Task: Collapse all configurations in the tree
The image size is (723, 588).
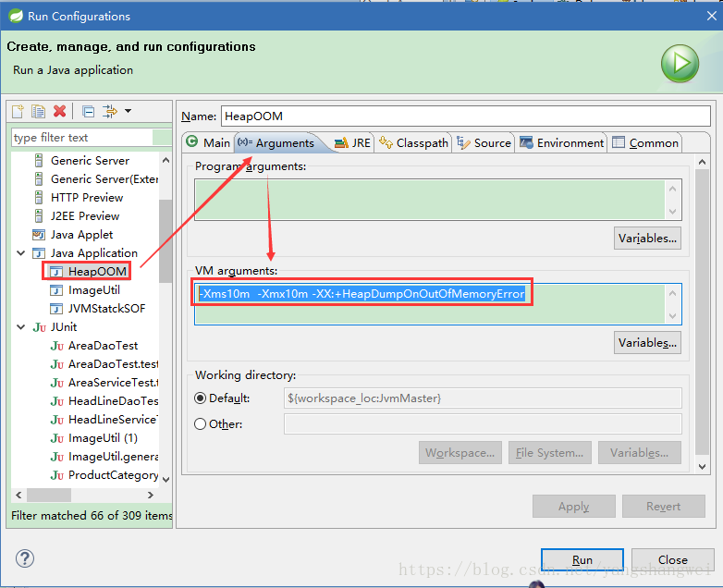Action: tap(88, 111)
